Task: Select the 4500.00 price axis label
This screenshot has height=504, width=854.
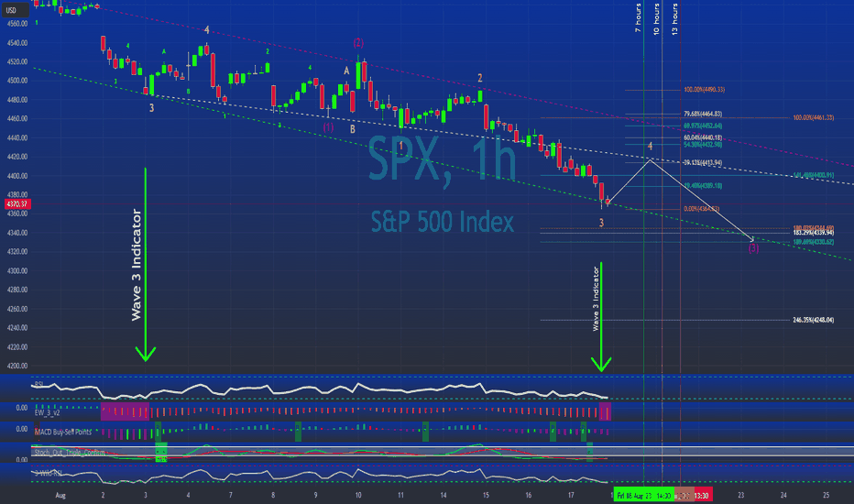Action: click(17, 81)
